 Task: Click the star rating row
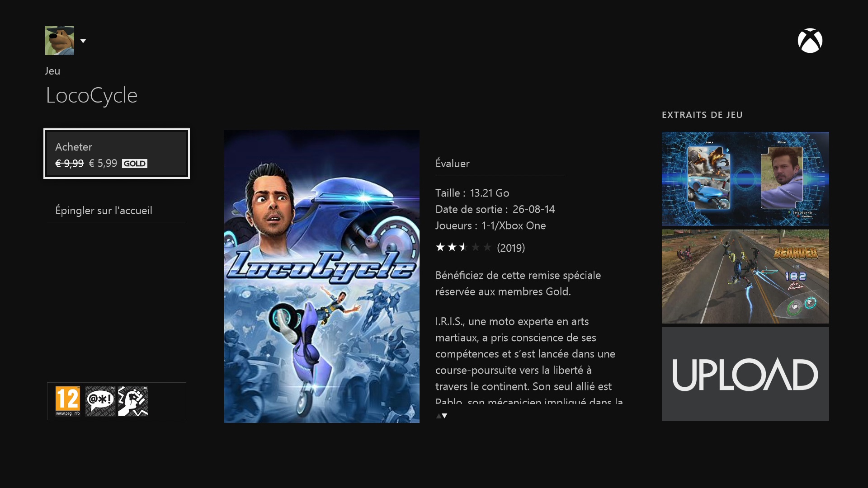pyautogui.click(x=463, y=247)
